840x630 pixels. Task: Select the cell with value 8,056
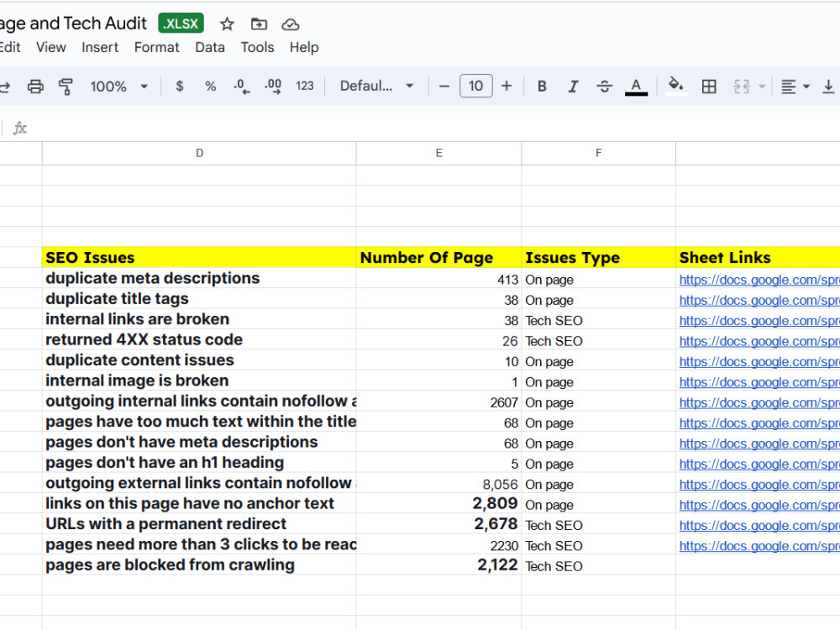[x=438, y=485]
